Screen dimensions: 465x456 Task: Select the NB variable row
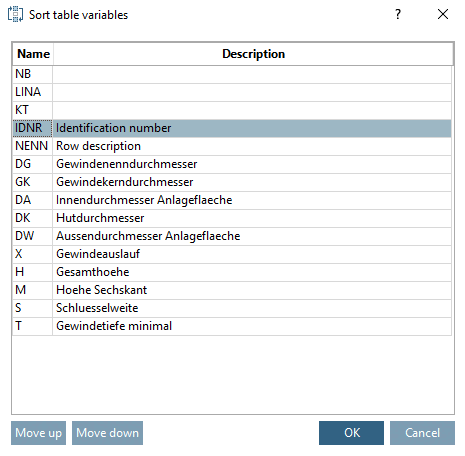(x=232, y=74)
